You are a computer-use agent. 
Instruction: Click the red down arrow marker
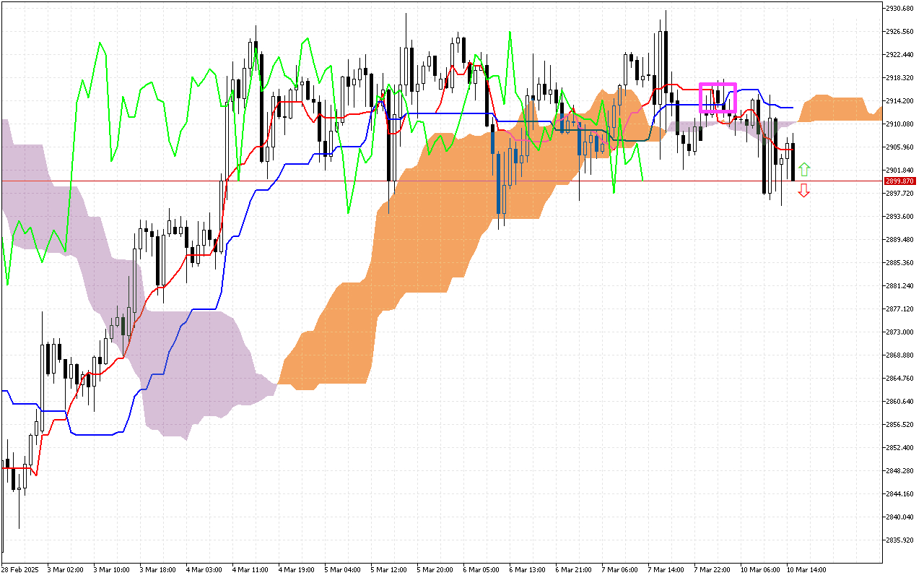804,191
